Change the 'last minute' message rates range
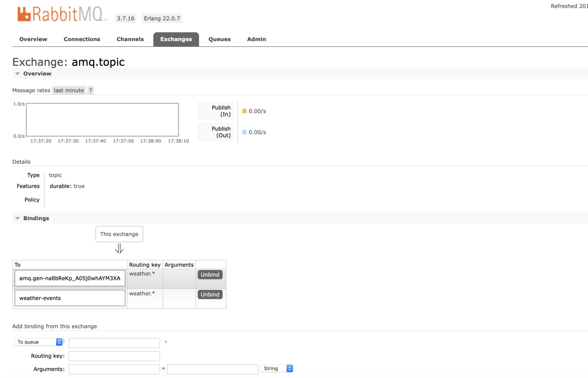588x378 pixels. 69,90
